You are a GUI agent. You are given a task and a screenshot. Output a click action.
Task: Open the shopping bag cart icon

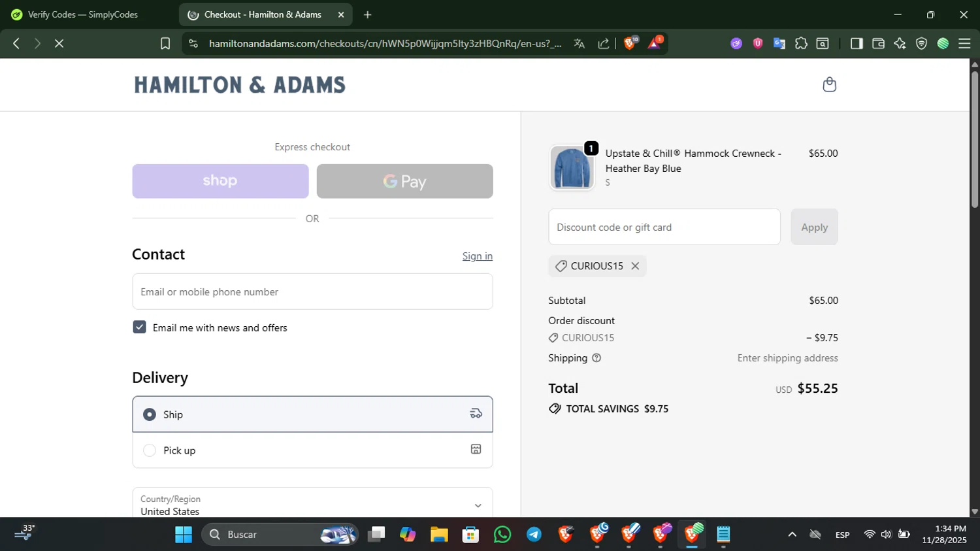[x=829, y=84]
